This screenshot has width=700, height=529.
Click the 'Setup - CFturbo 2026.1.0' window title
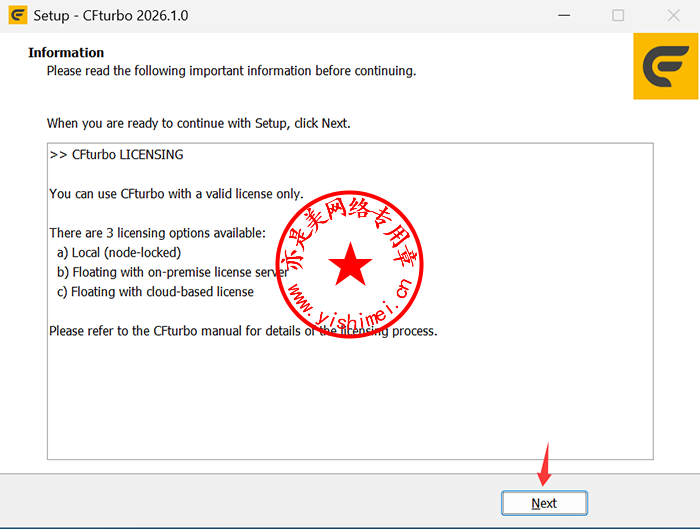click(110, 16)
